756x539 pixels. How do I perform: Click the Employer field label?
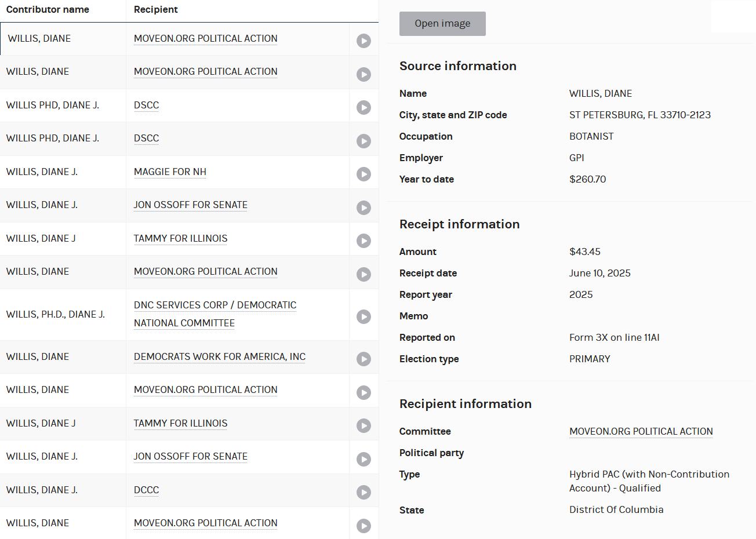click(x=421, y=158)
